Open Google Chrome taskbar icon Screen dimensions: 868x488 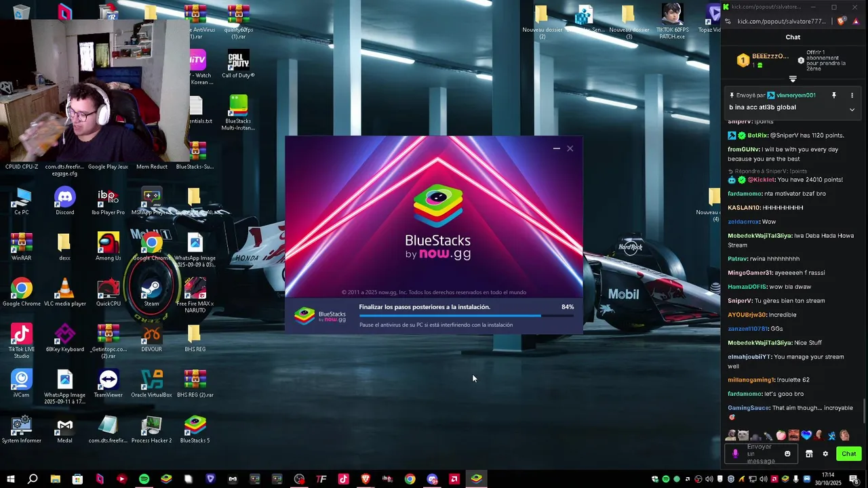[410, 479]
